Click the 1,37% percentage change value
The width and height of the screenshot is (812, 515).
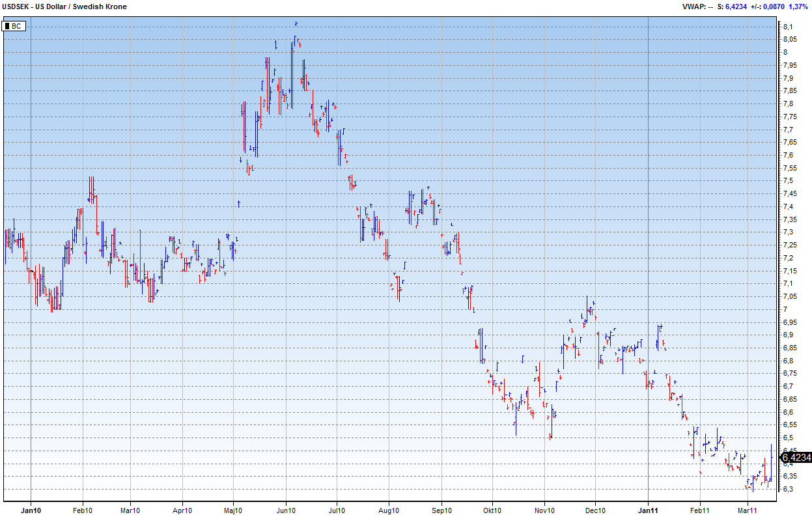pos(799,7)
